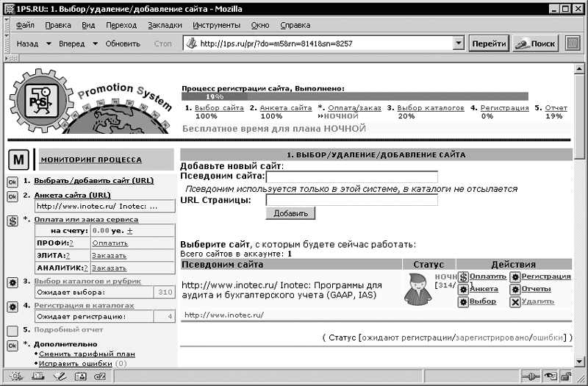Screen dimensions: 588x386
Task: Open the Вид menu
Action: 88,25
